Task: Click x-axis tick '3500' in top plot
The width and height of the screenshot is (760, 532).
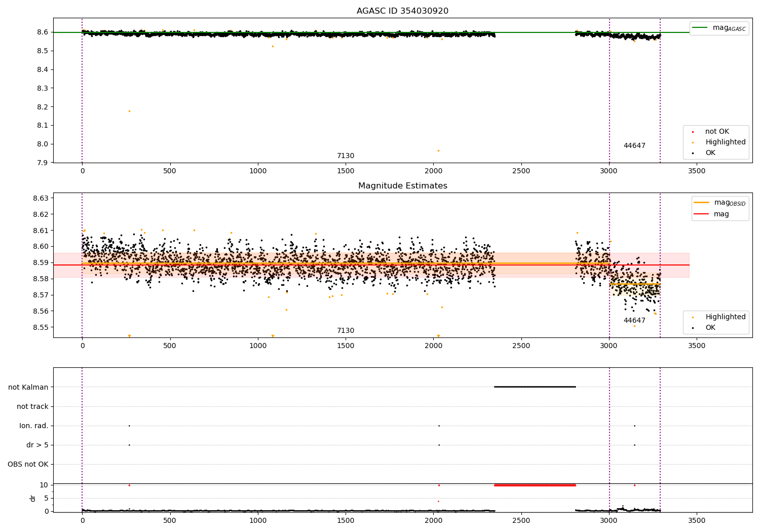Action: tap(697, 171)
